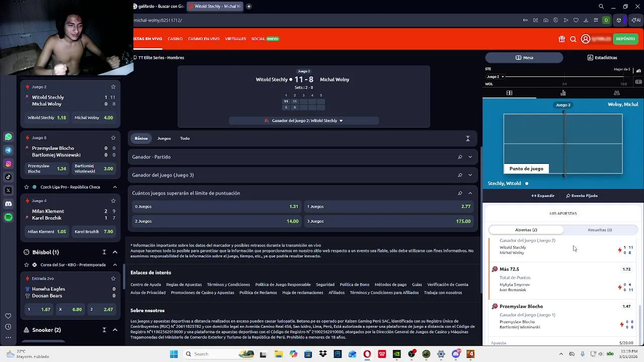Favorite the Klement vs Brozhik match star

point(113,201)
